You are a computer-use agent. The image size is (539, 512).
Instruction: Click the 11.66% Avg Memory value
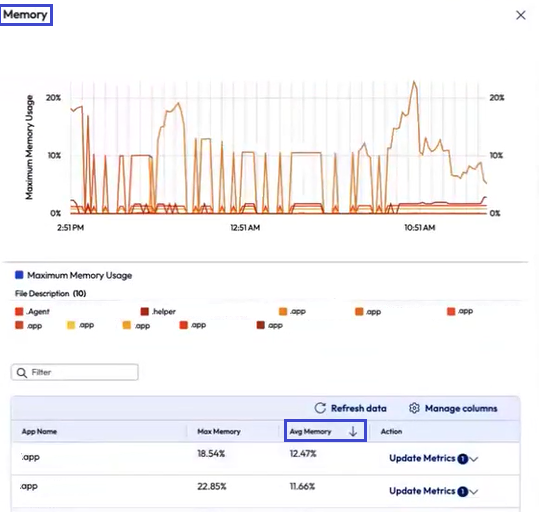coord(302,486)
